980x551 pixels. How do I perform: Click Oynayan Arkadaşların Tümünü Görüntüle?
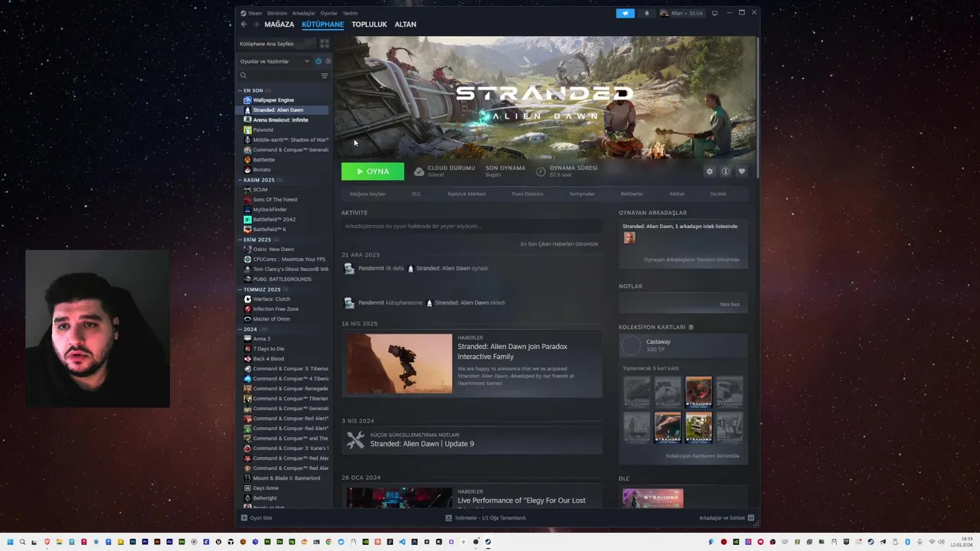[691, 259]
